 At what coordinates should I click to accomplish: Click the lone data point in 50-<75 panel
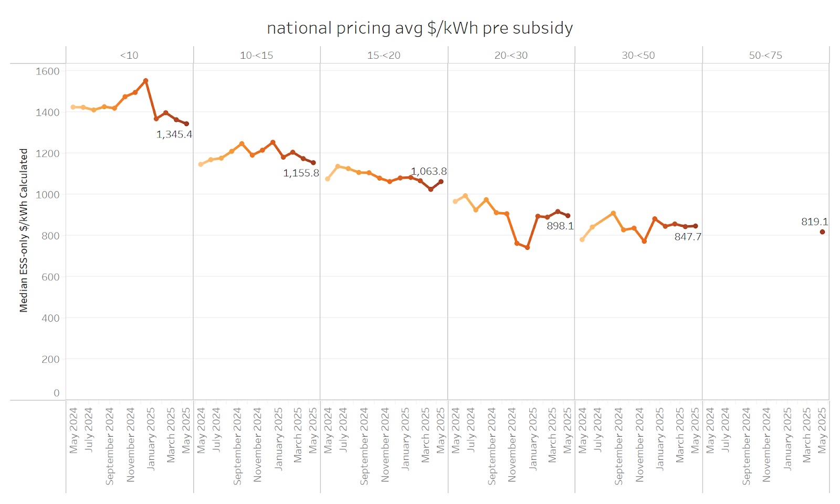click(822, 232)
